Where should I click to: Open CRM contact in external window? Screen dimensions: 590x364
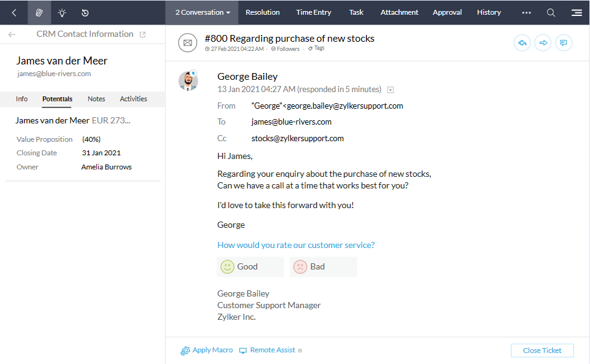(x=143, y=34)
